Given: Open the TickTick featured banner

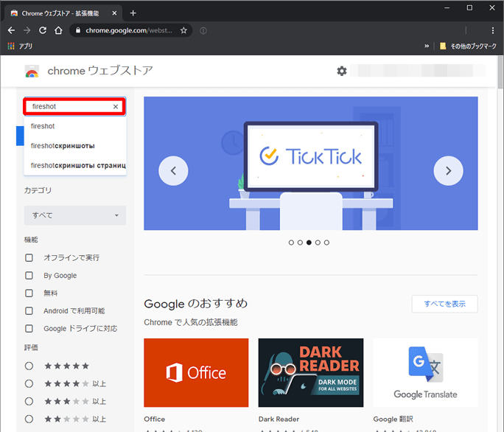Looking at the screenshot, I should coord(311,164).
